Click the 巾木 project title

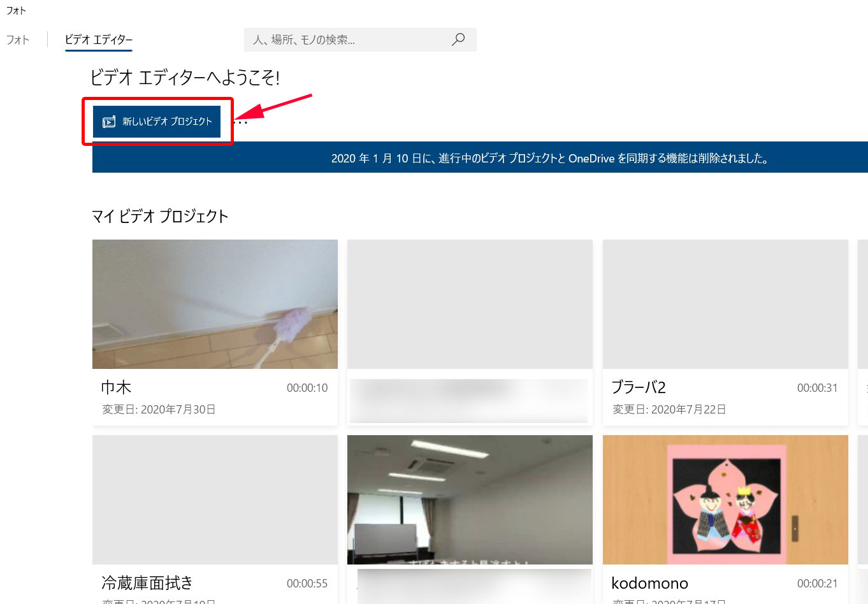tap(116, 387)
